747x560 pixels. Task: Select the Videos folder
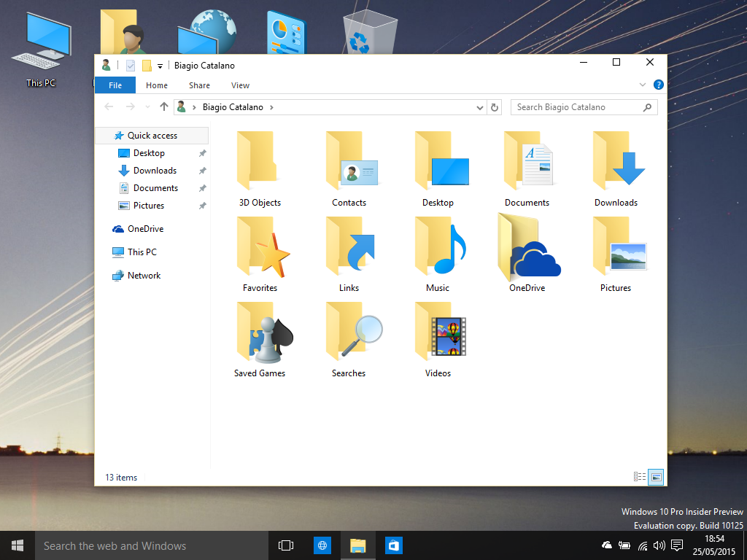[438, 340]
